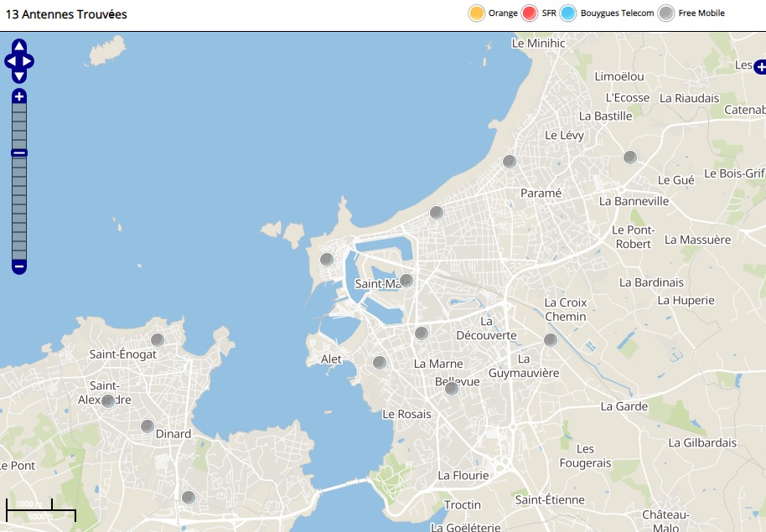Click the Paramé place label

coord(541,194)
